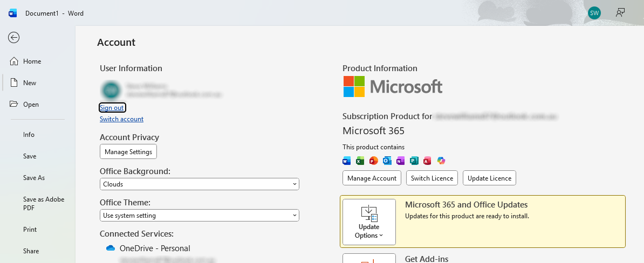Click the Document1 - Word window title
Screen dimensions: 644x263
pos(54,13)
